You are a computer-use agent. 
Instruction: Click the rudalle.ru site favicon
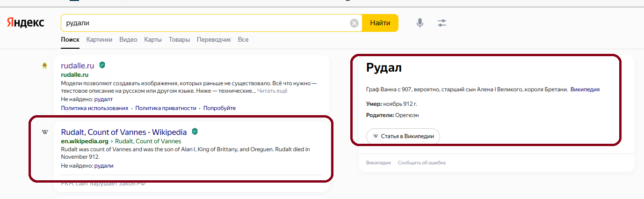tap(45, 66)
